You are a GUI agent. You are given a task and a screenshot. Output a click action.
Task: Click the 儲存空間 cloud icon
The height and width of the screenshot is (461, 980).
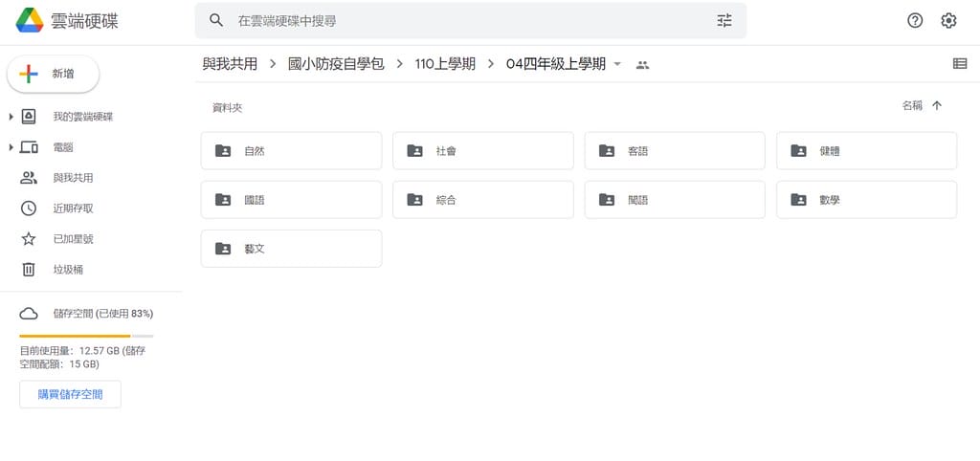point(29,314)
